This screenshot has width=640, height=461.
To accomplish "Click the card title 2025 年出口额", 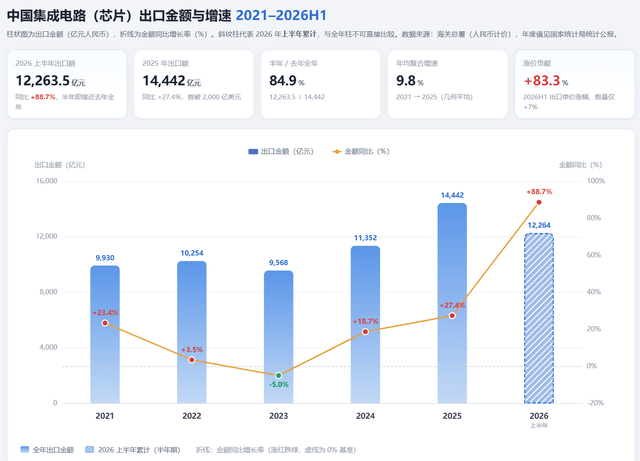I will pos(165,63).
